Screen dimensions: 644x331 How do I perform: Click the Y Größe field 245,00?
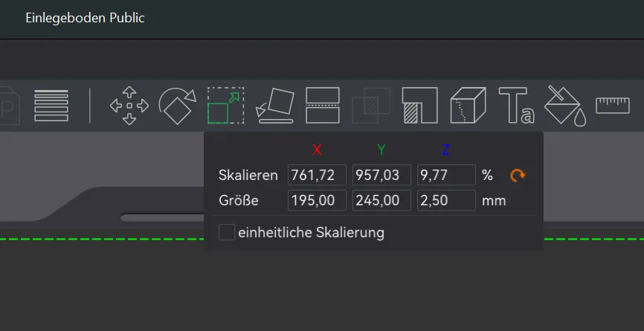381,200
